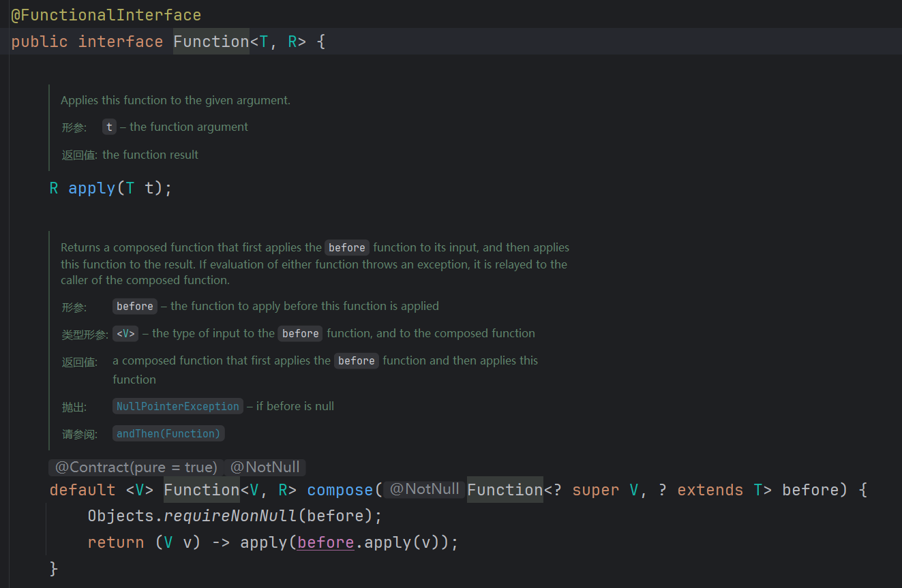Click the 'Applies this function to the given argument.' text
Image resolution: width=902 pixels, height=588 pixels.
point(175,100)
